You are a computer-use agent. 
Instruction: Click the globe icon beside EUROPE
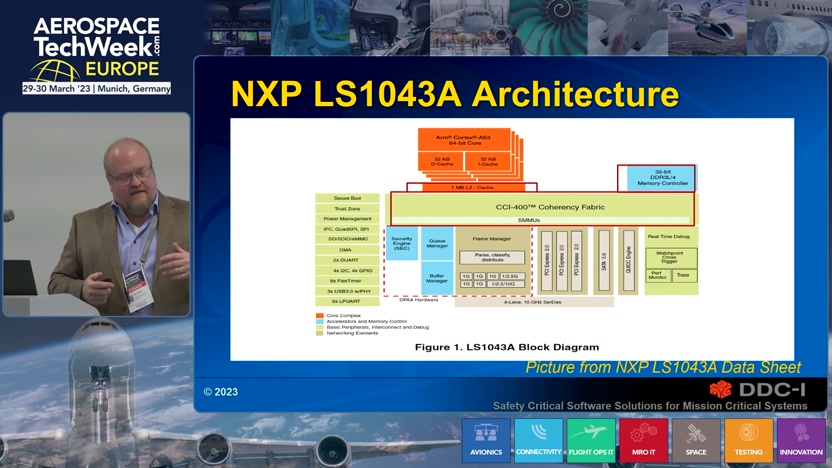point(55,71)
